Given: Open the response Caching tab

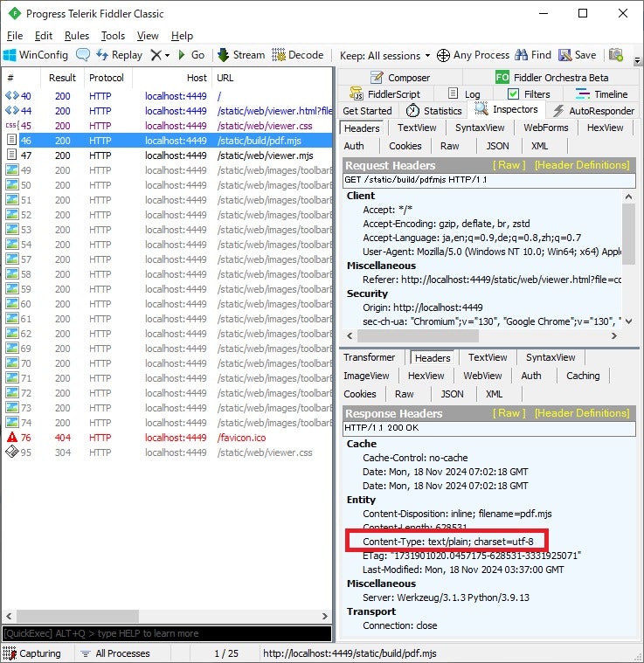Looking at the screenshot, I should (x=583, y=376).
